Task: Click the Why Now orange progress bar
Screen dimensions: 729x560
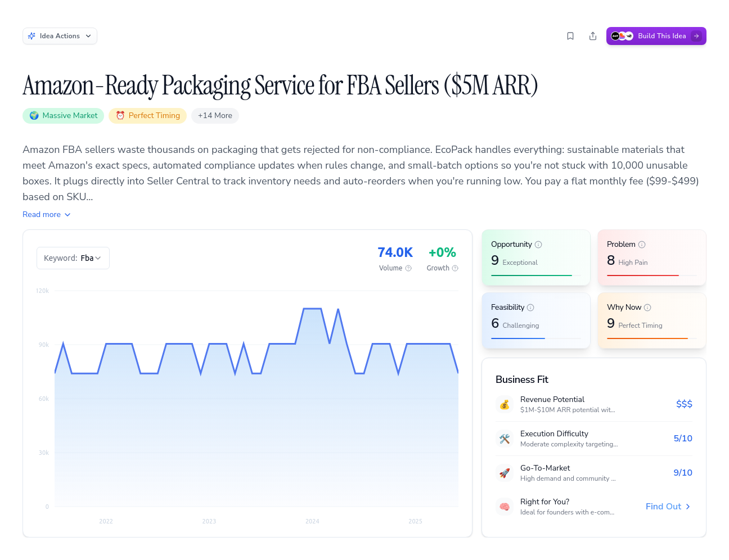Action: 647,338
